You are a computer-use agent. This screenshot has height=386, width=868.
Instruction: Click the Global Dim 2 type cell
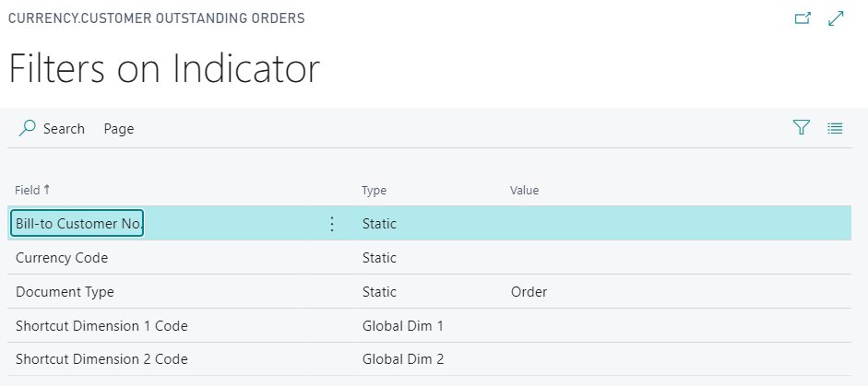click(x=403, y=359)
